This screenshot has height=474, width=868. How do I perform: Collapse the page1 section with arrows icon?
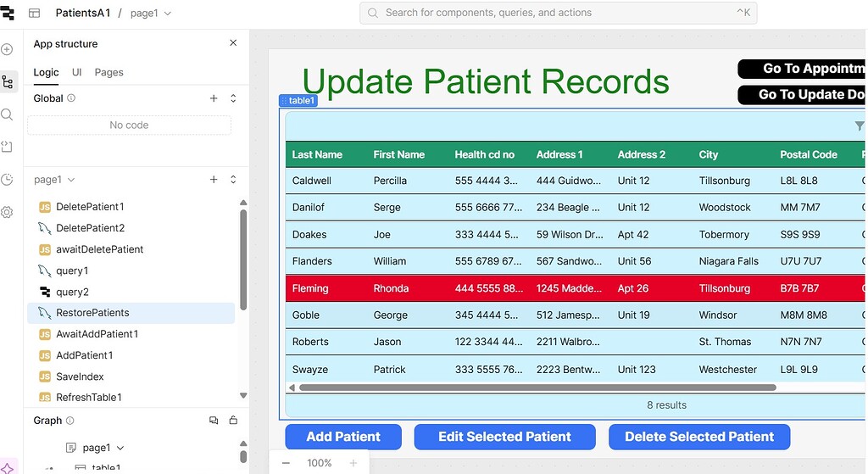(233, 180)
